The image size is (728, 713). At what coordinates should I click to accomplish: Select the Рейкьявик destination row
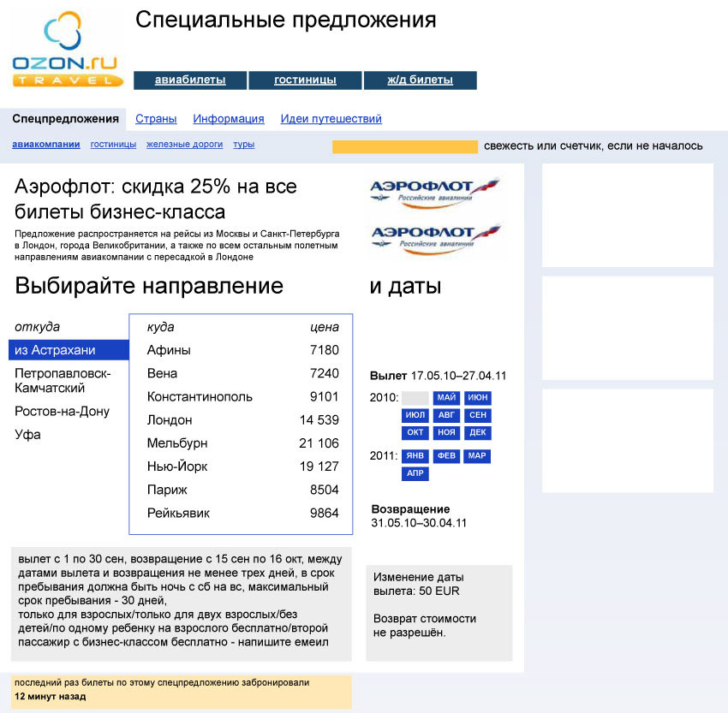(241, 513)
